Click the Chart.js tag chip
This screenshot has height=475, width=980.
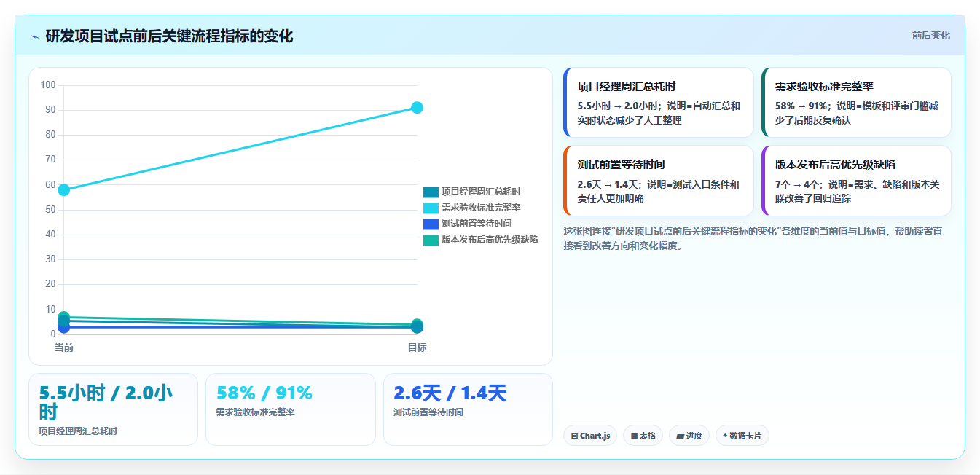(x=590, y=436)
